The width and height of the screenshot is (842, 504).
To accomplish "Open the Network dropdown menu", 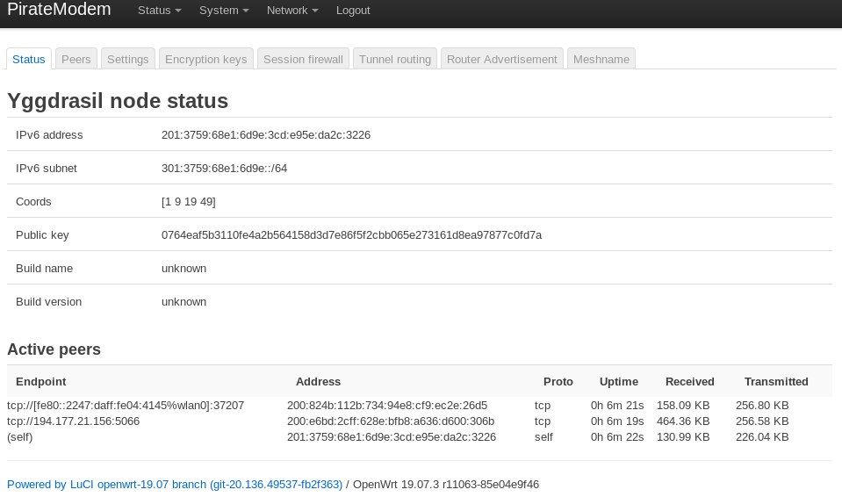I will pos(292,11).
